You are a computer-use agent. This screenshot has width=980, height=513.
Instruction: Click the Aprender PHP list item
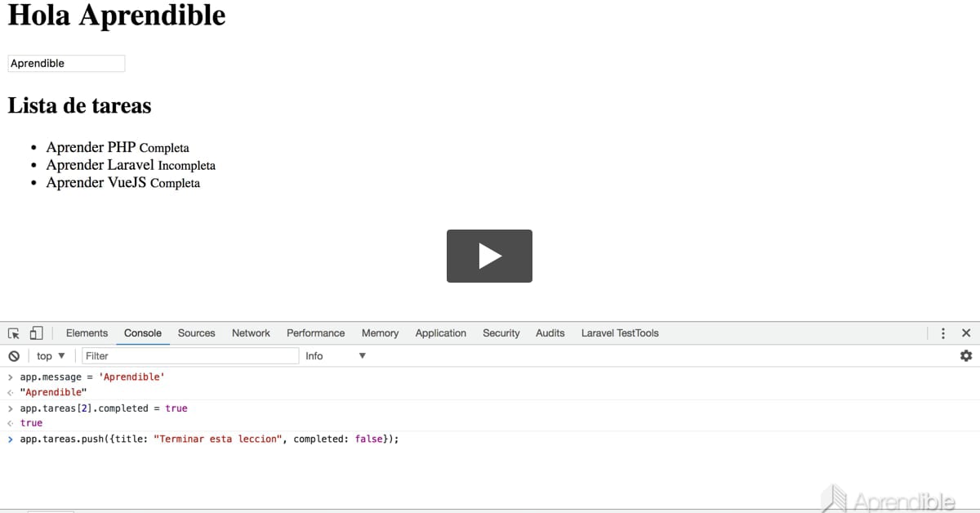point(118,147)
